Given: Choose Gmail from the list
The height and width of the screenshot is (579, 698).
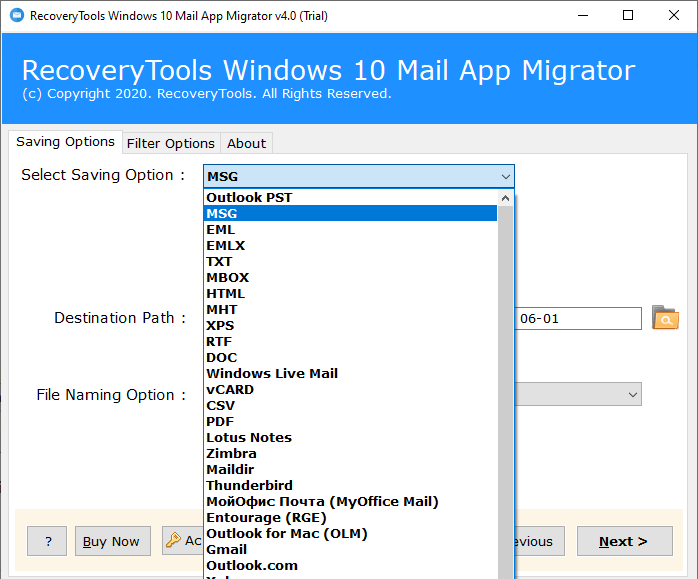Looking at the screenshot, I should (350, 550).
